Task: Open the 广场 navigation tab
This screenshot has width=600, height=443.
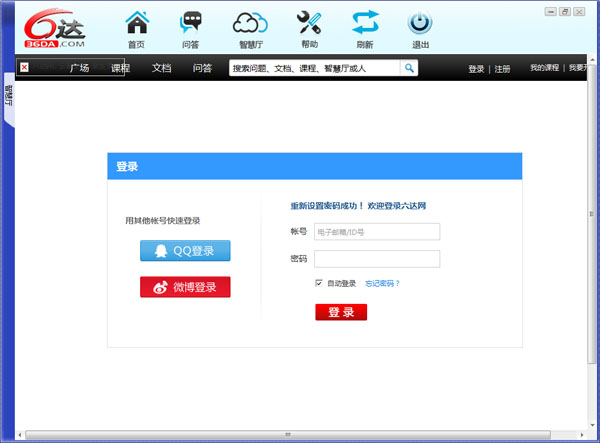Action: (x=79, y=68)
